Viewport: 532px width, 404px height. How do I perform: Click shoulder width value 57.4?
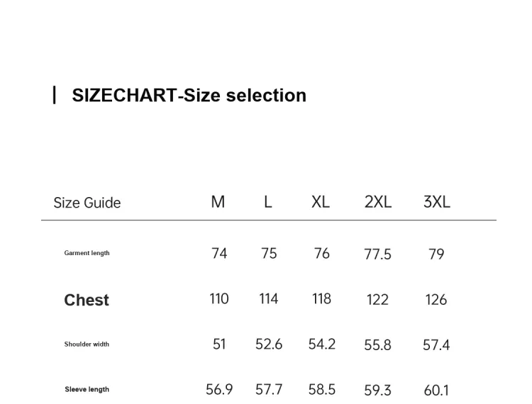click(436, 345)
